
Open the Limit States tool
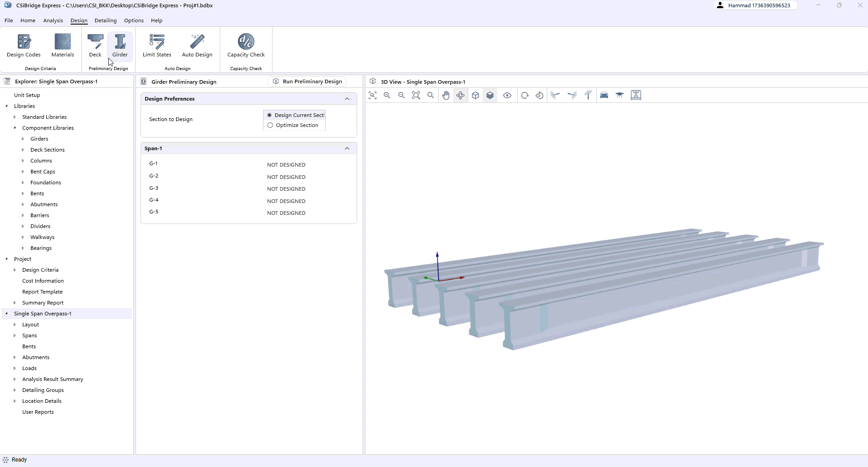pyautogui.click(x=157, y=46)
